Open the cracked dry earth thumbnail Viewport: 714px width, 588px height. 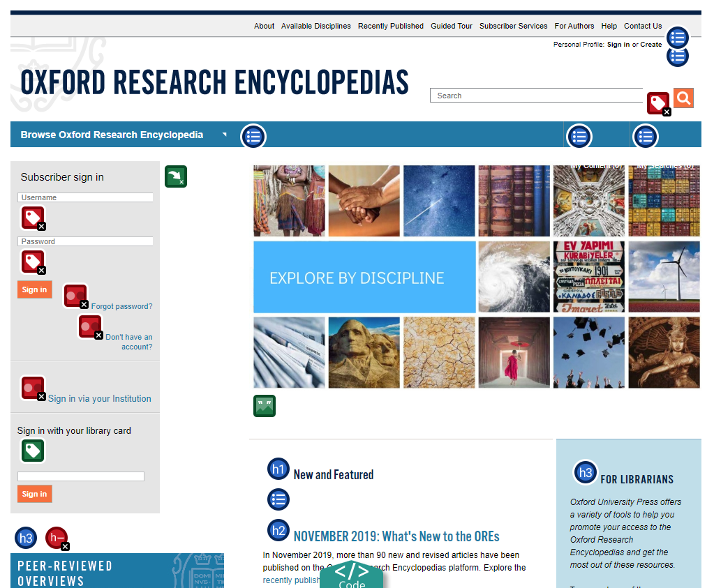(x=439, y=353)
